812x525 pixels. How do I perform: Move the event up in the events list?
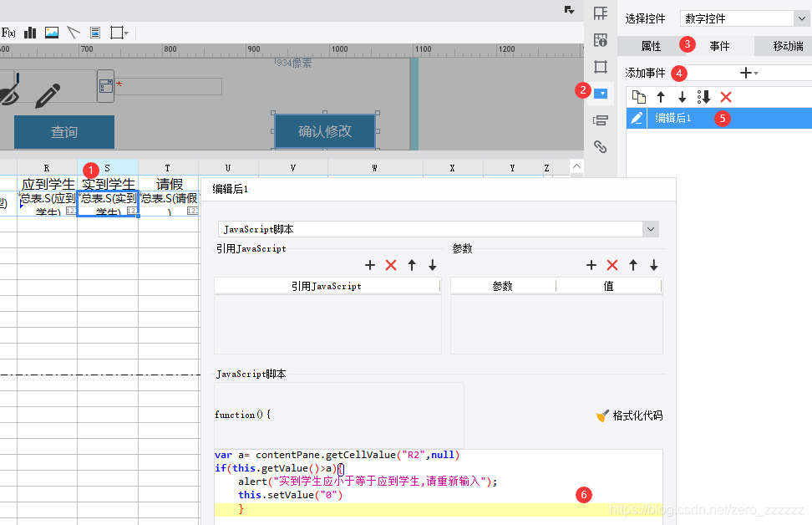pos(661,97)
